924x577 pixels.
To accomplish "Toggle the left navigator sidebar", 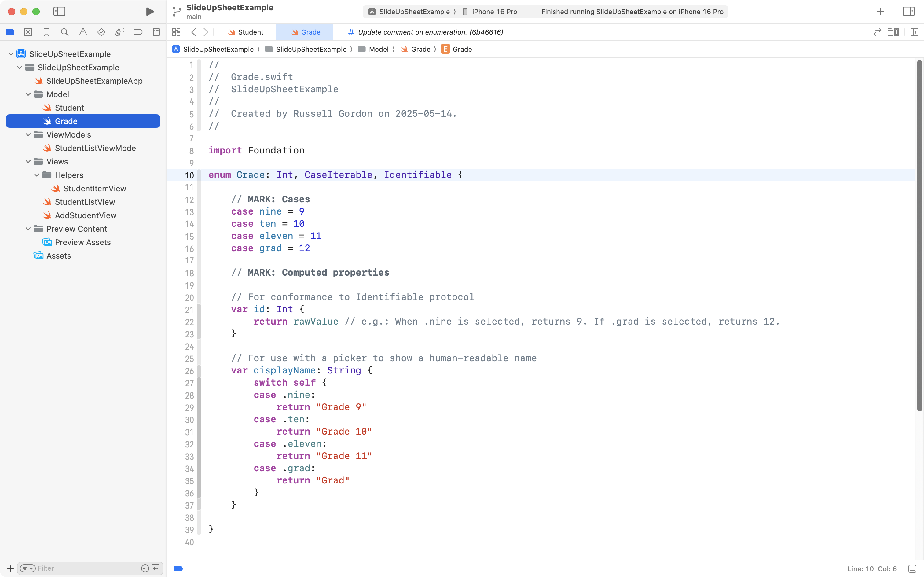I will click(59, 12).
